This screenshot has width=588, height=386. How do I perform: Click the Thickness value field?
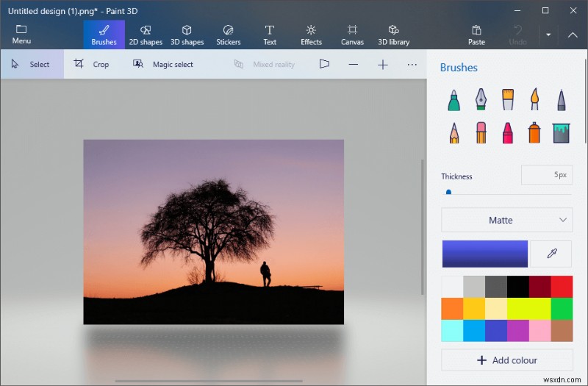pos(546,175)
